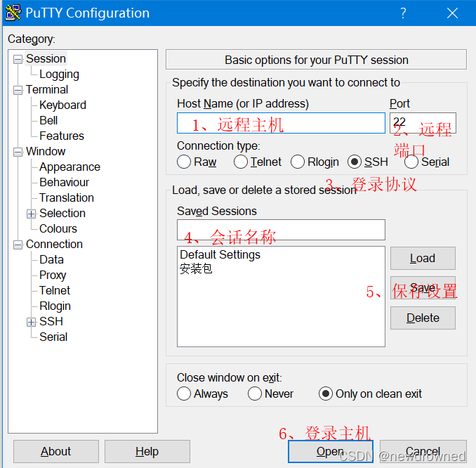
Task: Click the Save session button
Action: coord(423,288)
